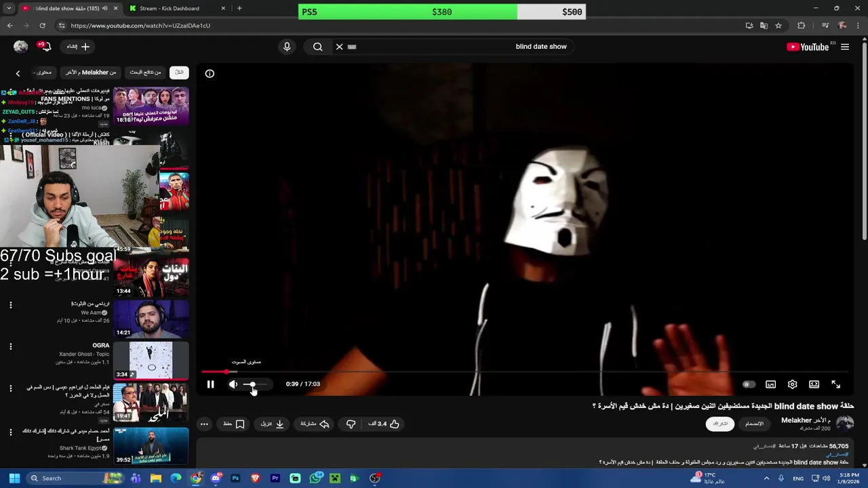Open the YouTube account avatar menu

[20, 47]
